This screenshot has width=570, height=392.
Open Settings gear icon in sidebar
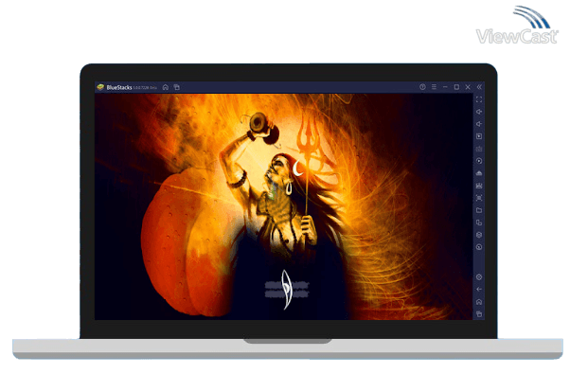[479, 277]
